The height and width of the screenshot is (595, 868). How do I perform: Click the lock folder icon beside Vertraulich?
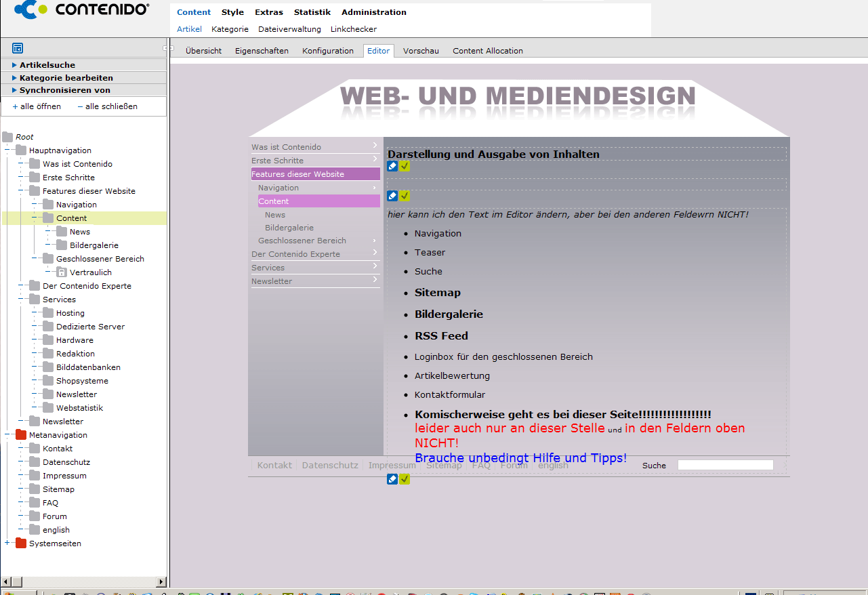click(x=62, y=272)
